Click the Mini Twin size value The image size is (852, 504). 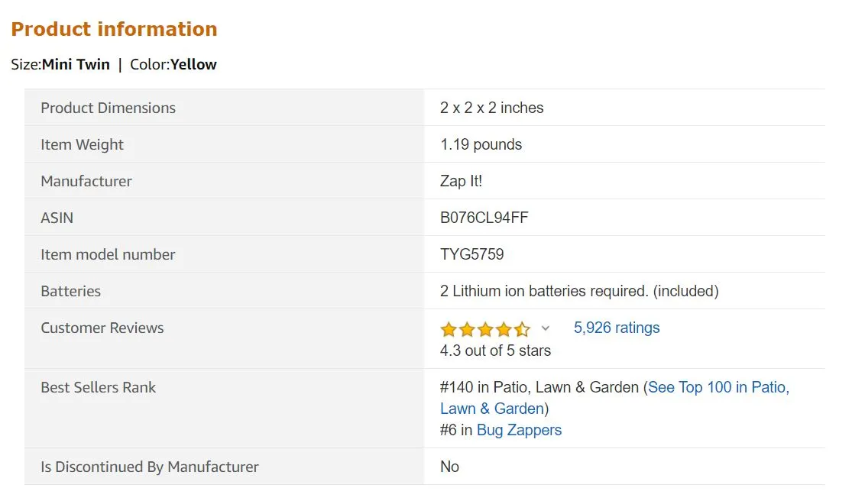(76, 64)
